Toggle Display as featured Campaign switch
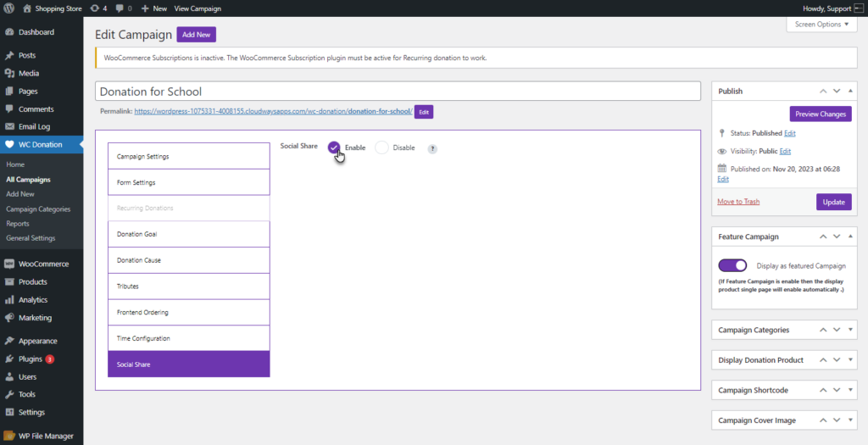 click(x=732, y=265)
